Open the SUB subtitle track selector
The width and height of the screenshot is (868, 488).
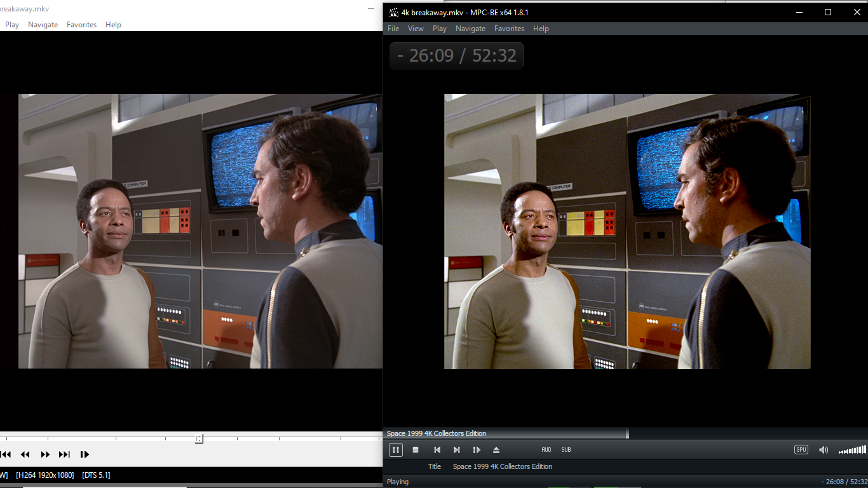[x=566, y=450]
